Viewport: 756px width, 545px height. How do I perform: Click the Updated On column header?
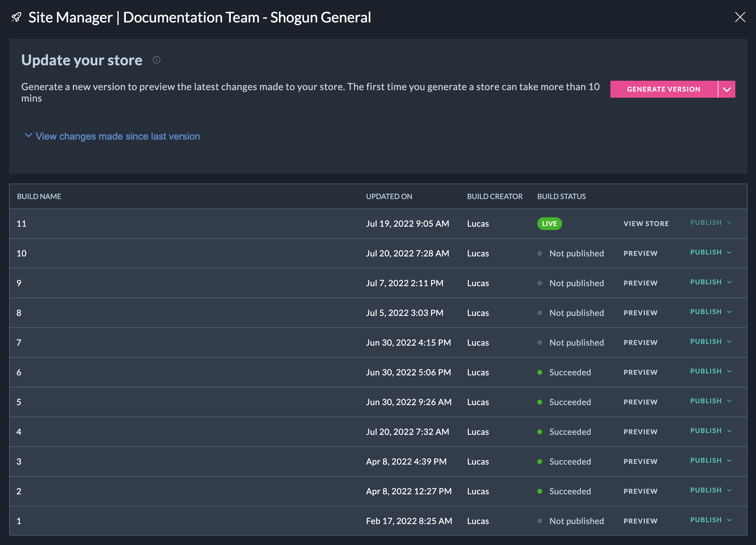[x=389, y=196]
